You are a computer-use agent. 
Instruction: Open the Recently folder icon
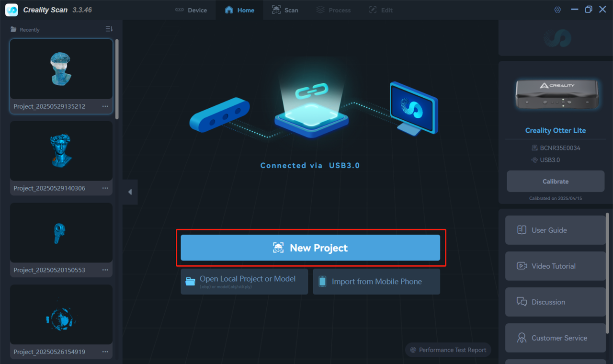(x=13, y=30)
